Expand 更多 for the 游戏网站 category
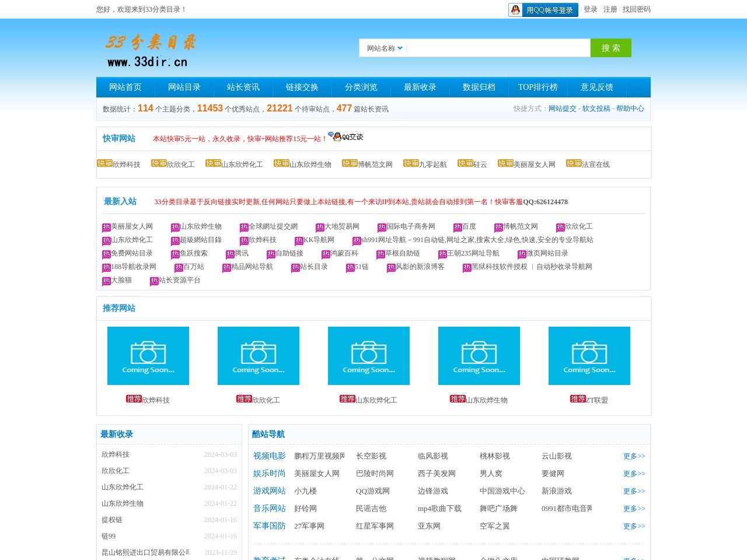747x560 pixels. click(x=634, y=491)
